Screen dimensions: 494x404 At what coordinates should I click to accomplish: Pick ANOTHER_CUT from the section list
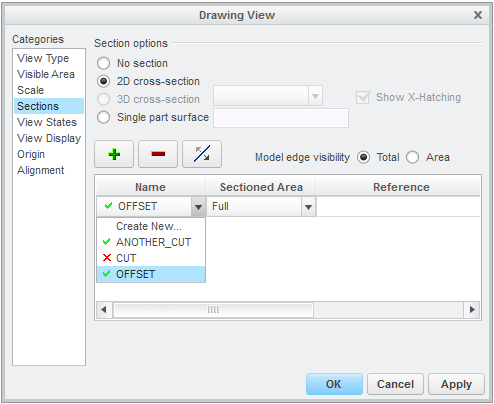tap(151, 242)
